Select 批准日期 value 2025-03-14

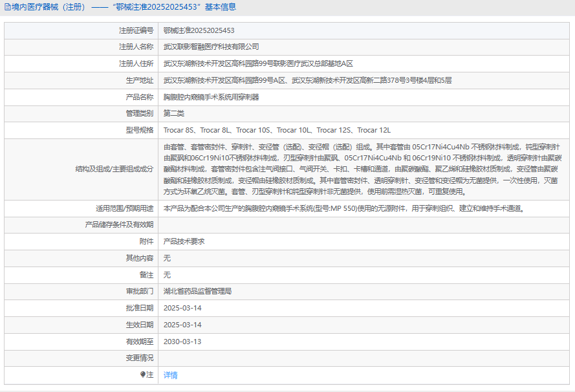182,308
